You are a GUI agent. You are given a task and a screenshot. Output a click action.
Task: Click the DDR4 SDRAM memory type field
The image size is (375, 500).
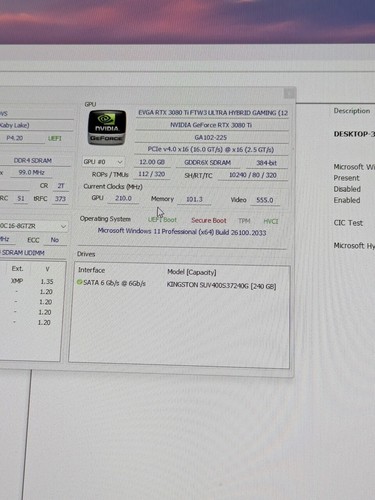click(33, 161)
